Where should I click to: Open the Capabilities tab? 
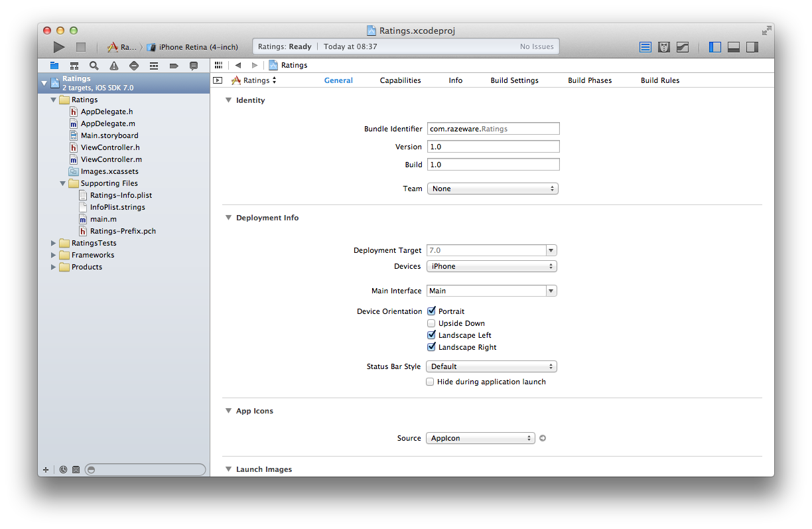401,80
